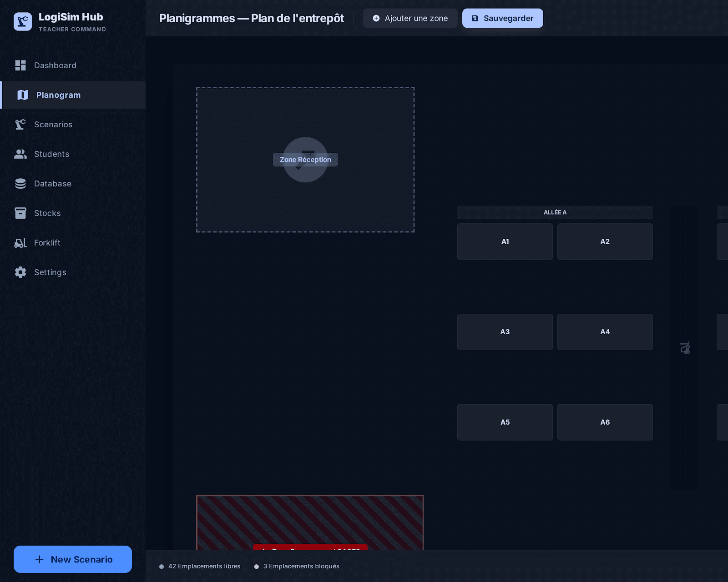
Task: Open the Settings gear icon
Action: tap(20, 272)
